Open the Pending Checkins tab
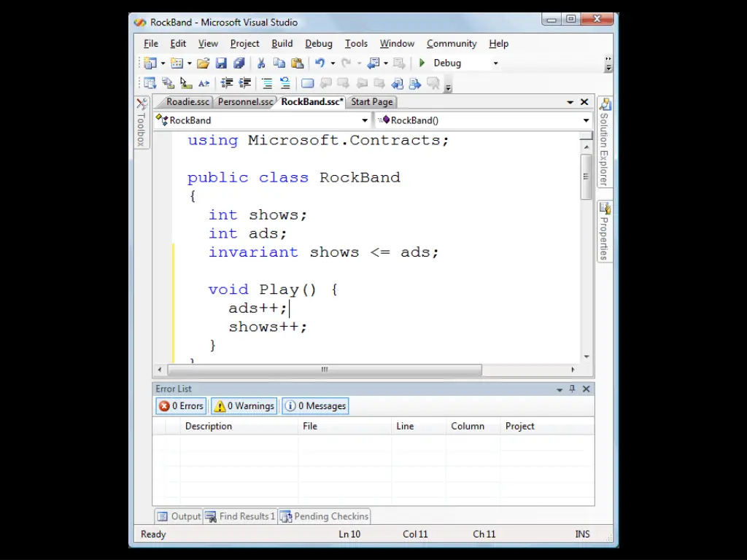 pos(325,516)
